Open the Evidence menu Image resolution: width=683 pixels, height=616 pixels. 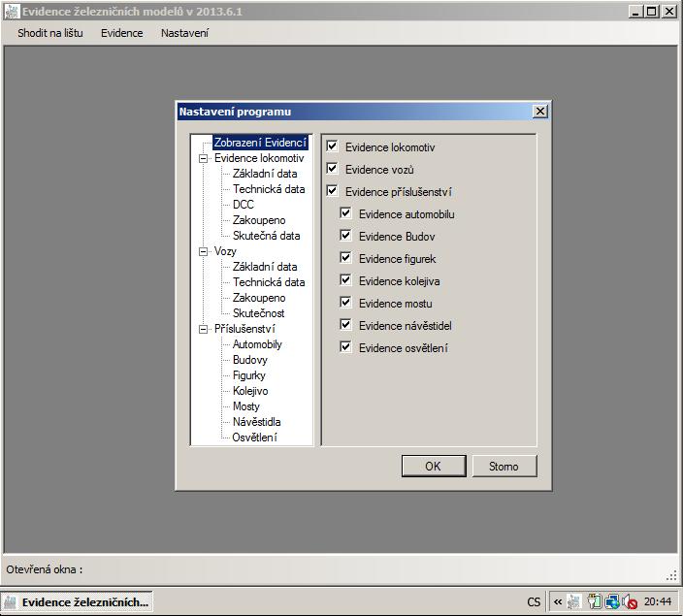click(121, 33)
